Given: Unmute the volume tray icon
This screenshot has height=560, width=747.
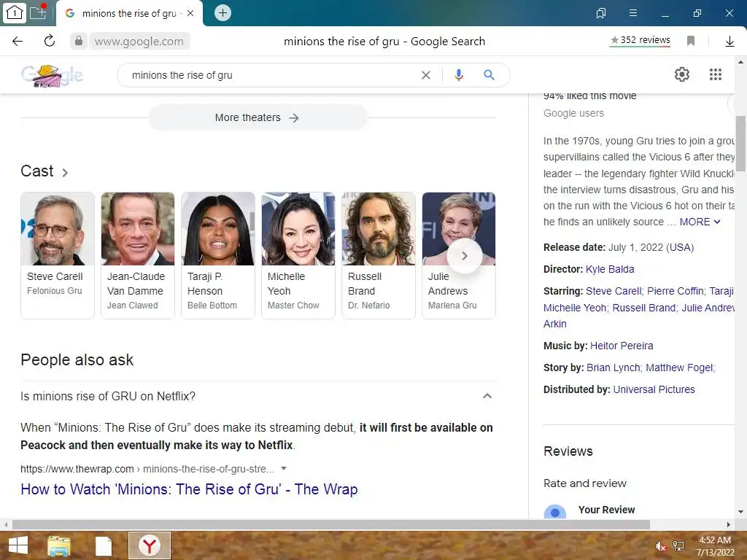Looking at the screenshot, I should pyautogui.click(x=660, y=546).
